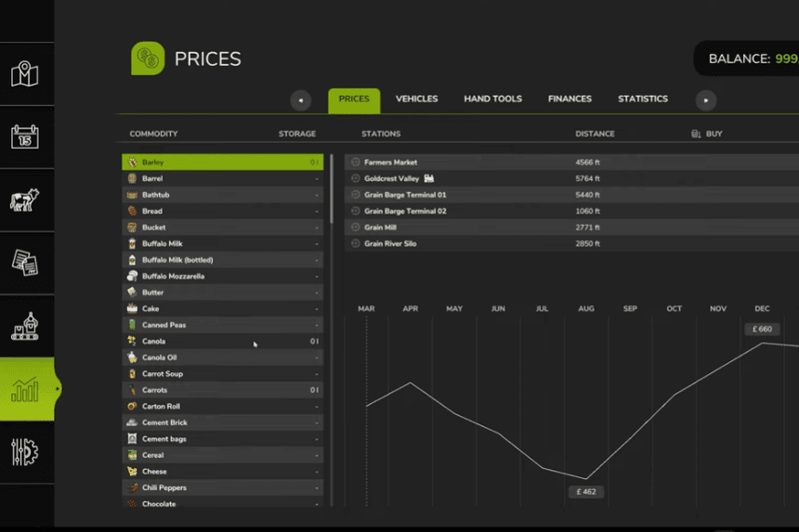
Task: Select Grain Barge Terminal 02 station
Action: point(405,211)
